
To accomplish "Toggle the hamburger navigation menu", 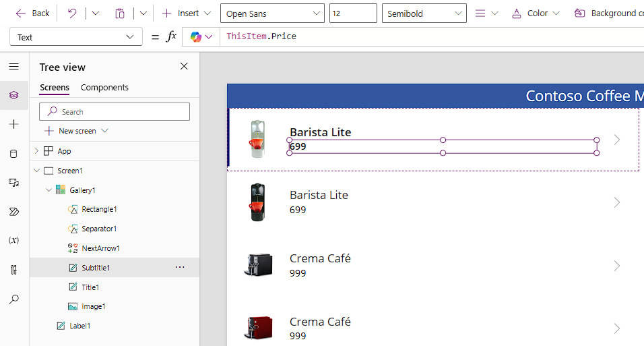I will [x=14, y=66].
